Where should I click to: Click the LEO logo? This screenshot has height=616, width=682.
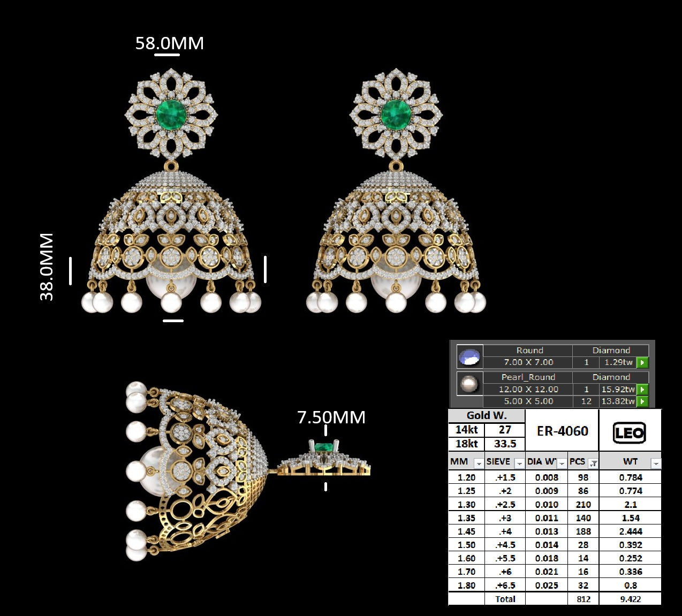pos(630,432)
